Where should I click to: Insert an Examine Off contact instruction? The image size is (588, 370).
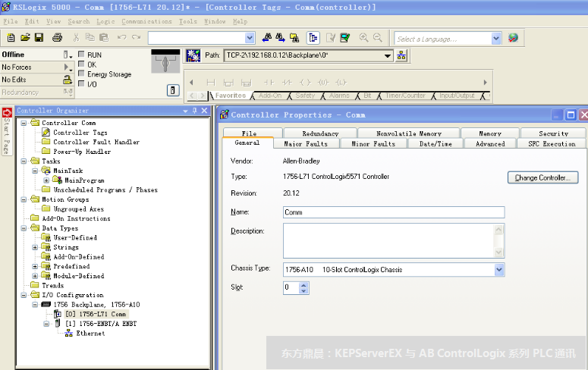pos(287,83)
